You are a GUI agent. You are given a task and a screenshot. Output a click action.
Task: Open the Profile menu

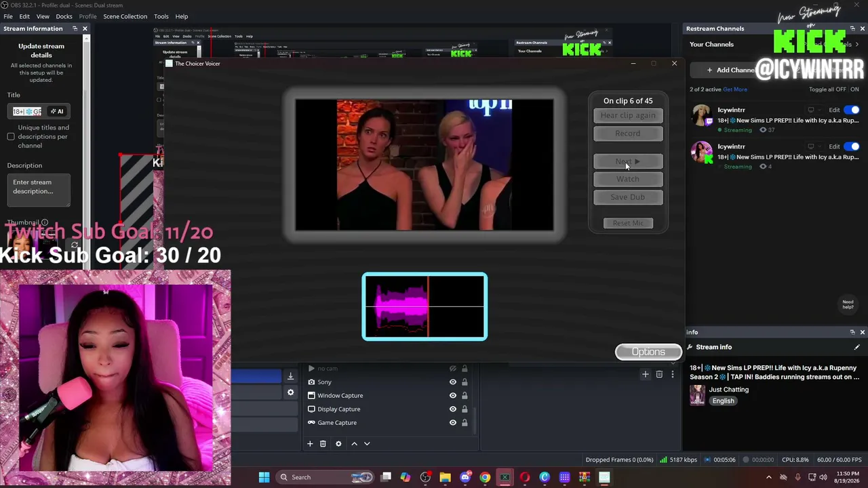[x=87, y=16]
